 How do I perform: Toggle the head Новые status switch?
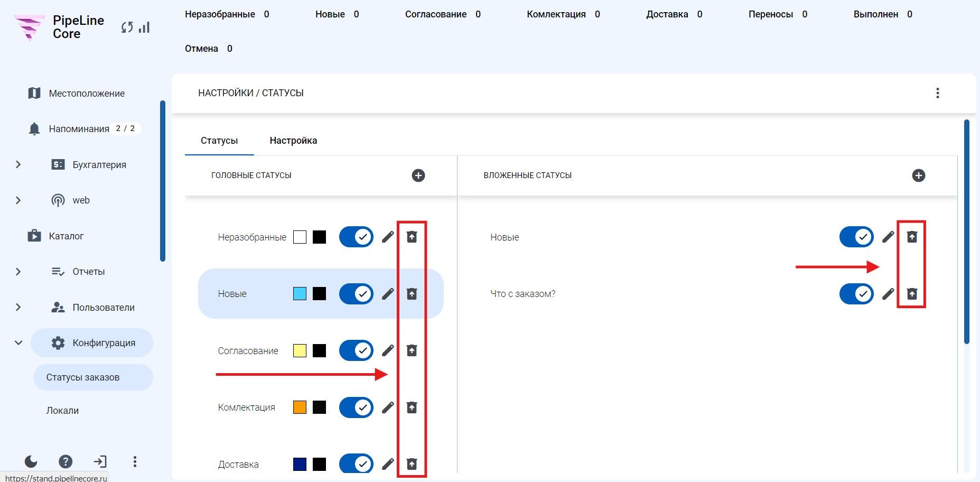point(356,294)
